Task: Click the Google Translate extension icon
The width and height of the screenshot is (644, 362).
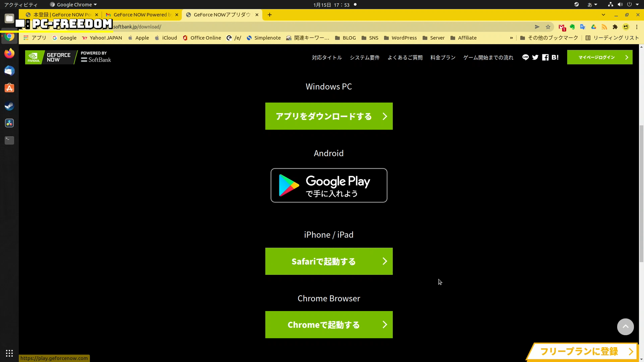Action: click(x=583, y=27)
